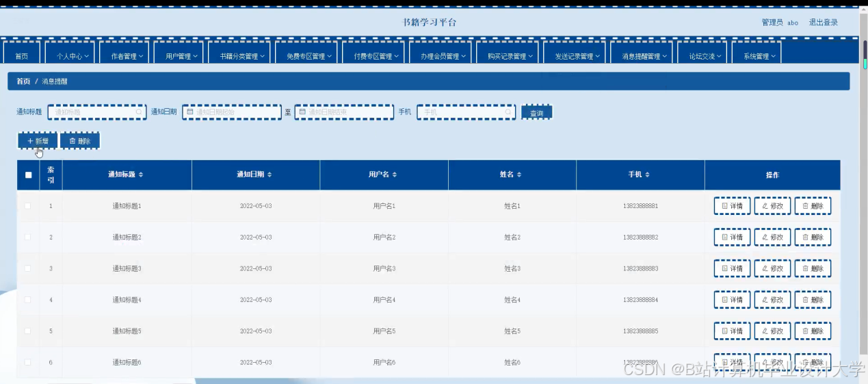Screen dimensions: 868x384
Task: Open the 论坛交流 menu
Action: 702,54
